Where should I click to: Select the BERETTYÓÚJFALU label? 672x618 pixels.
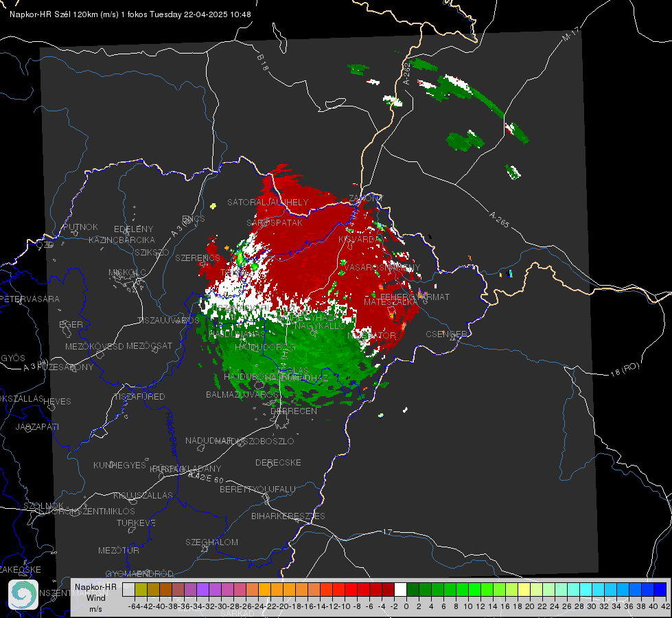click(257, 490)
